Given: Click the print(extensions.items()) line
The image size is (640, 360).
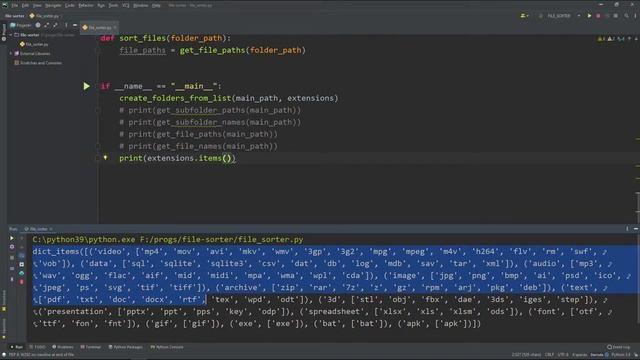Looking at the screenshot, I should tap(178, 158).
